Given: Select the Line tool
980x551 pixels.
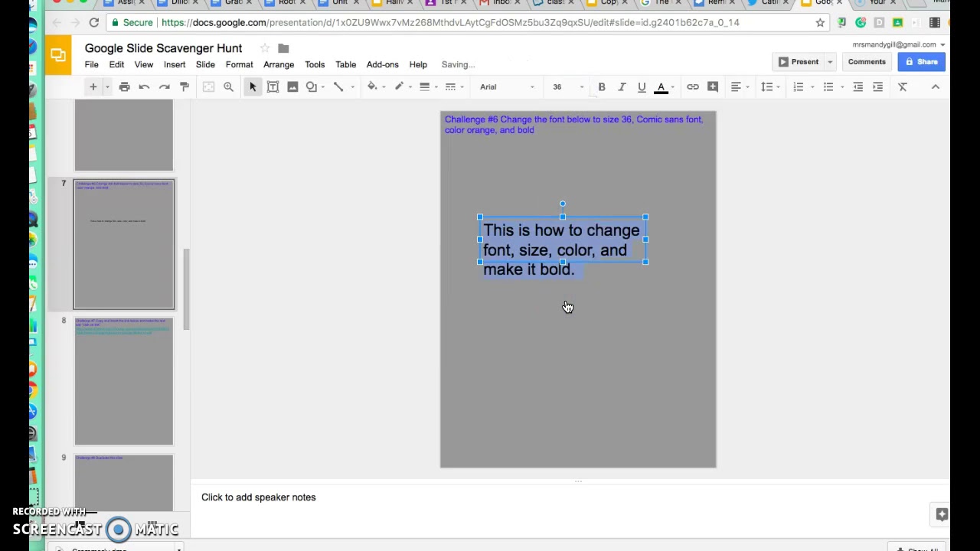Looking at the screenshot, I should 338,86.
